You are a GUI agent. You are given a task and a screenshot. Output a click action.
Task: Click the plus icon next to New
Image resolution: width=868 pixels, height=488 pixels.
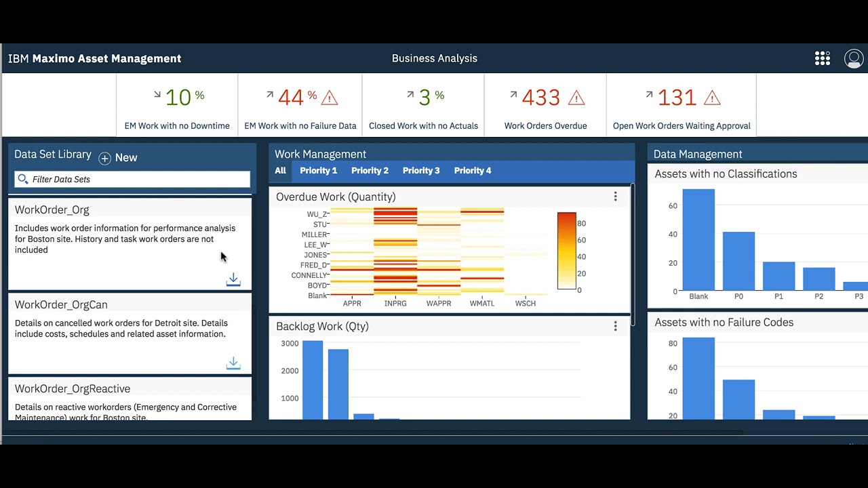[104, 158]
